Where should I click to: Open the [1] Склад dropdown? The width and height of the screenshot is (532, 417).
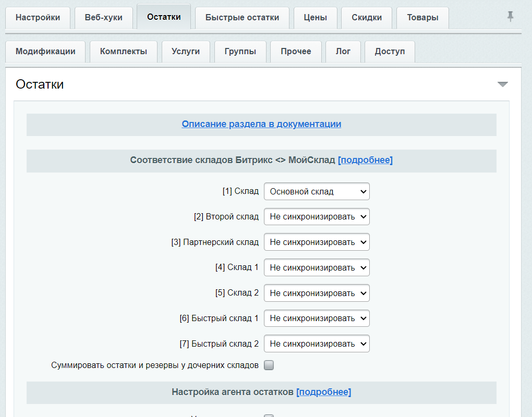tap(317, 191)
